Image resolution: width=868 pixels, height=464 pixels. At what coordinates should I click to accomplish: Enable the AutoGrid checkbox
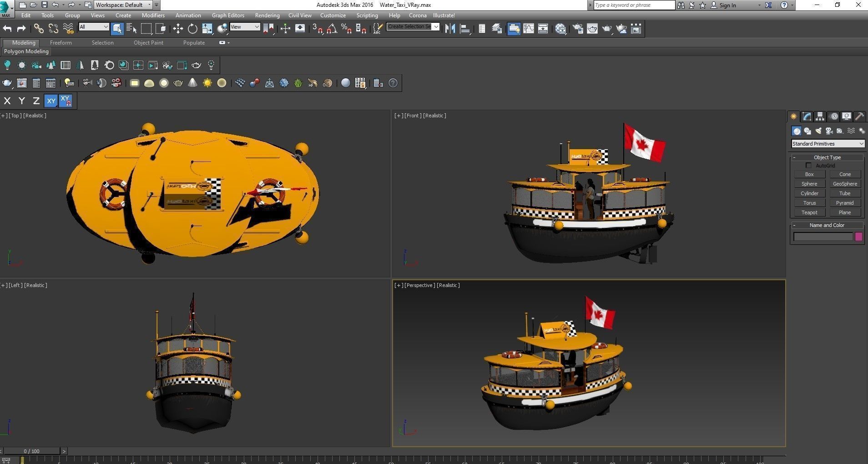[x=808, y=166]
